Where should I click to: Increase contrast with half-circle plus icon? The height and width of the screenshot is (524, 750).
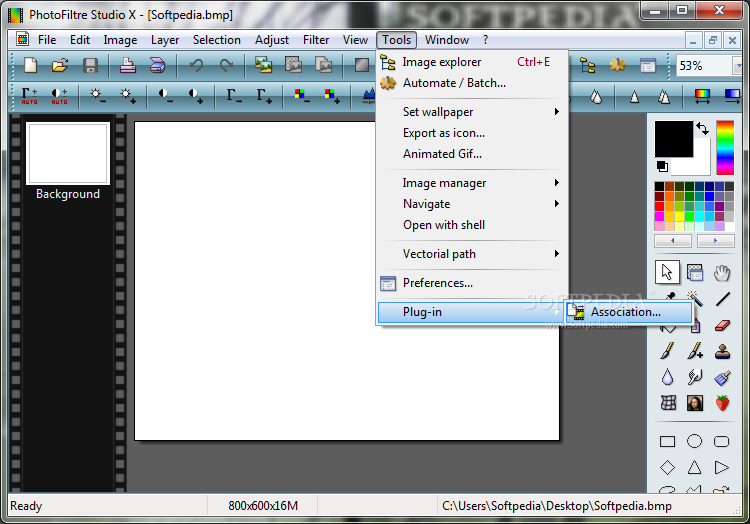click(x=196, y=96)
